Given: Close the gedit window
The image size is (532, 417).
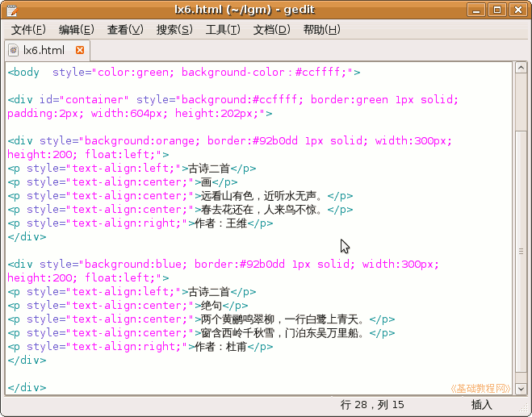Looking at the screenshot, I should pos(516,10).
